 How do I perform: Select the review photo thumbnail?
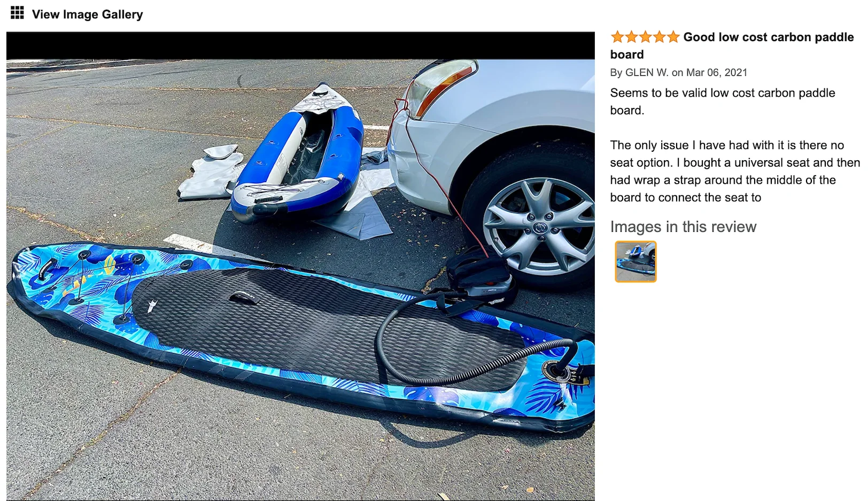(x=635, y=261)
